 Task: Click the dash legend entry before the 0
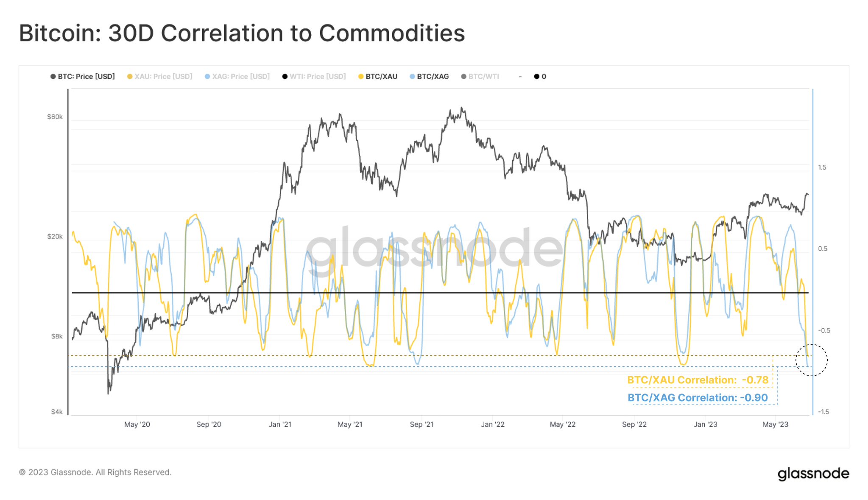pyautogui.click(x=520, y=77)
